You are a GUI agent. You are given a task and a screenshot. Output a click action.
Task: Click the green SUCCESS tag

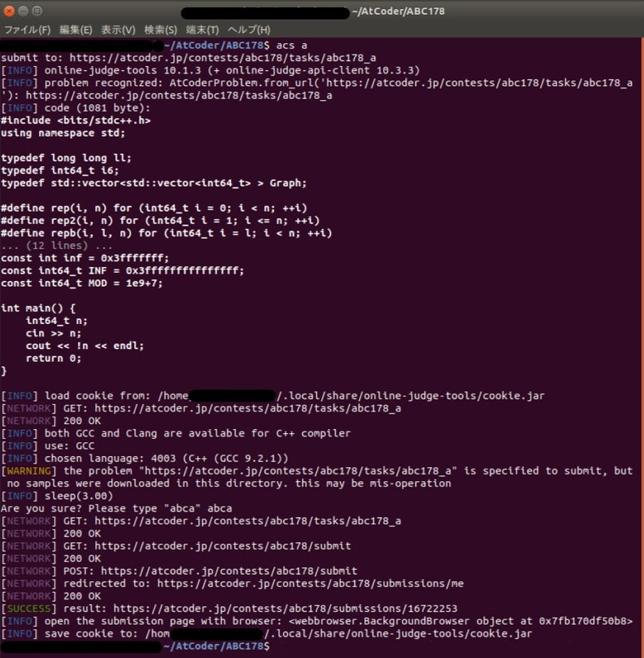(28, 609)
